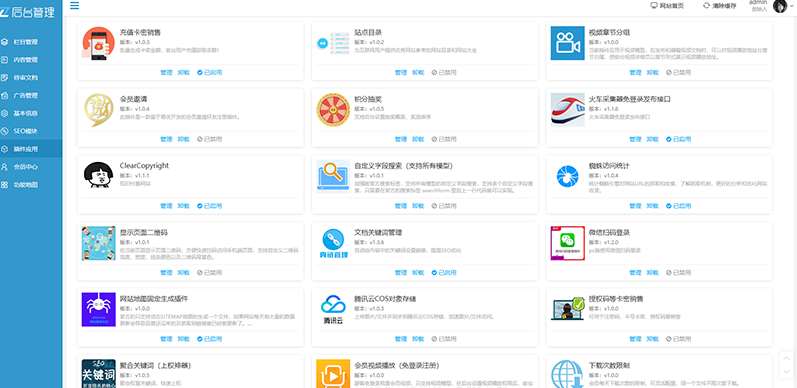Click the 下载次数限制 globe icon
The height and width of the screenshot is (388, 797).
[567, 374]
